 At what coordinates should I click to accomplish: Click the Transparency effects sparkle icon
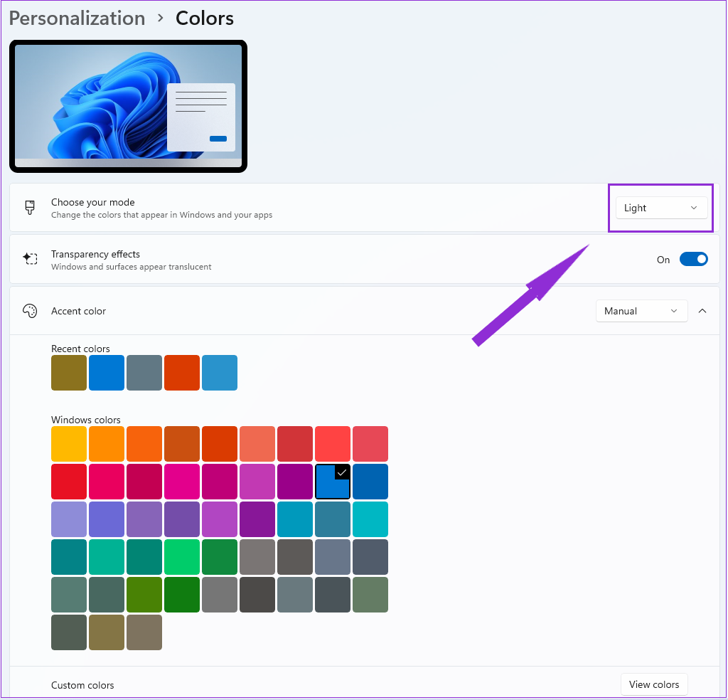30,259
